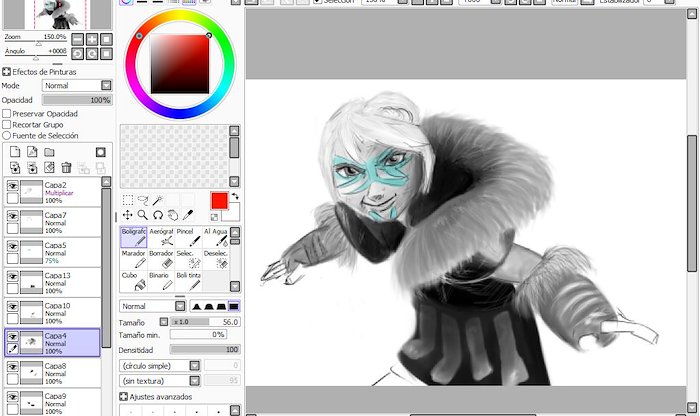Image resolution: width=700 pixels, height=416 pixels.
Task: Choose the Binario binary pen
Action: [161, 281]
